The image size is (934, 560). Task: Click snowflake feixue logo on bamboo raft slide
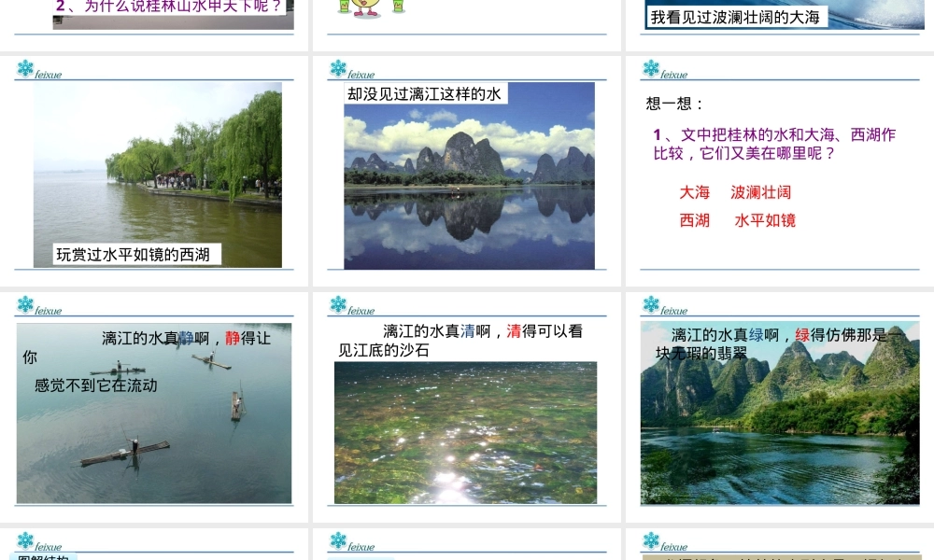click(x=38, y=306)
